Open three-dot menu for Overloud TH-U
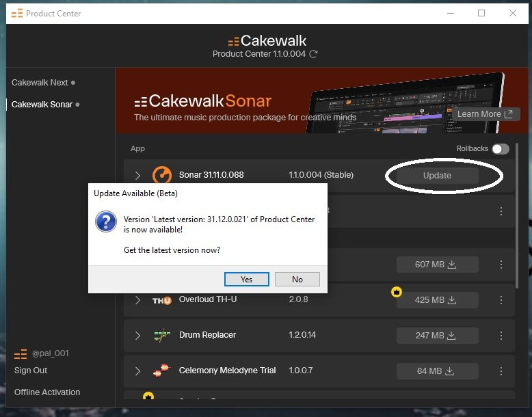 click(501, 300)
